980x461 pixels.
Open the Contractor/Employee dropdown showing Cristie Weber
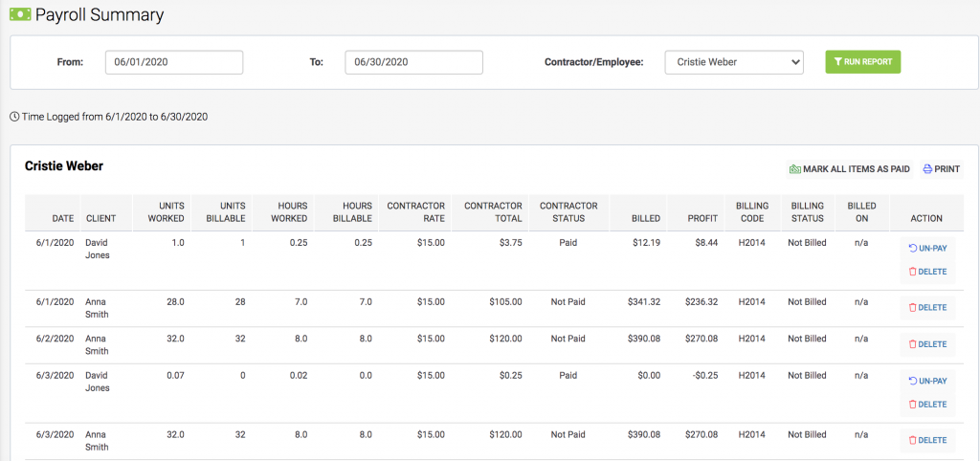[x=734, y=62]
